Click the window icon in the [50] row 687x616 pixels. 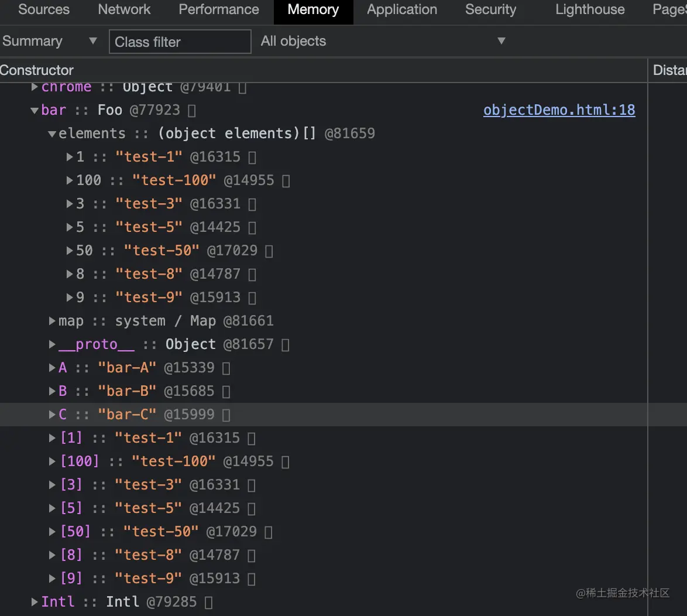tap(269, 532)
